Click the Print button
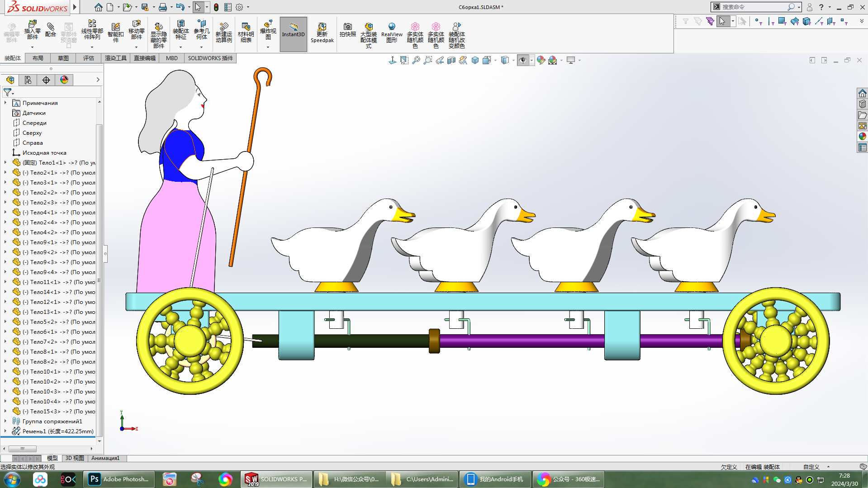The width and height of the screenshot is (868, 488). point(163,7)
